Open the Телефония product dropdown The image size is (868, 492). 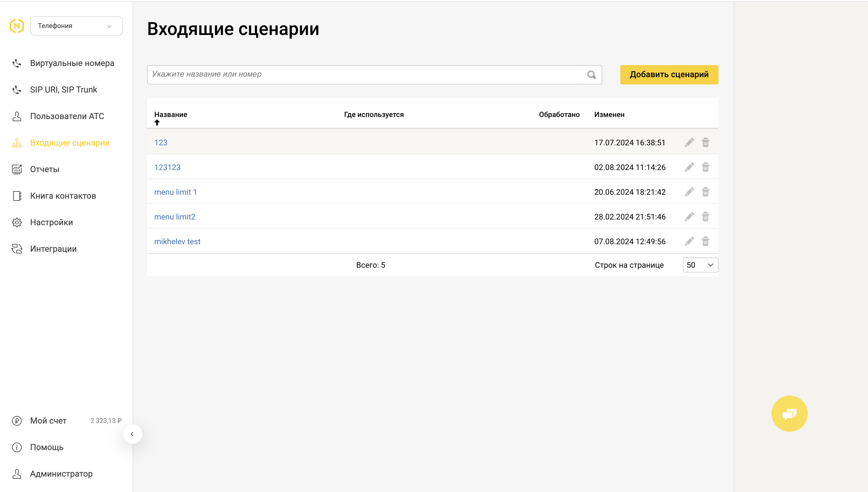pyautogui.click(x=76, y=26)
